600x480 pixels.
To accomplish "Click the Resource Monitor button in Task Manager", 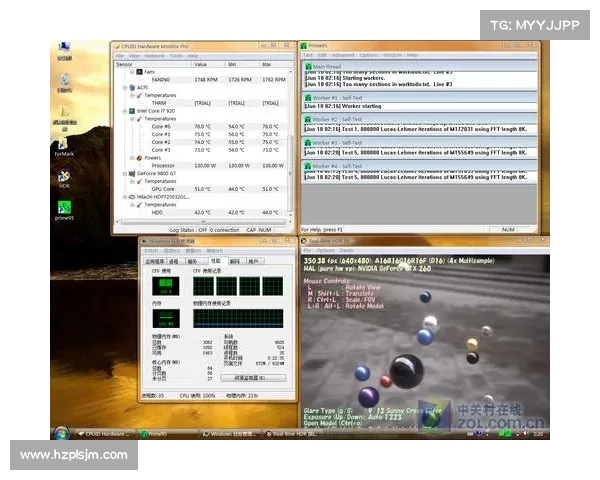I will 252,378.
